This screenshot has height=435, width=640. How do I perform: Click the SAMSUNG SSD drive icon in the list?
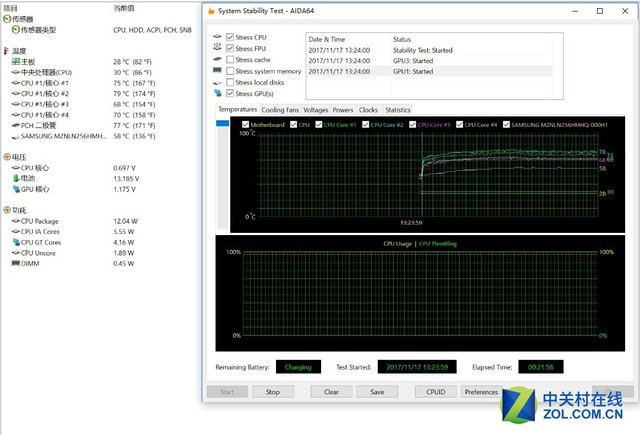15,135
